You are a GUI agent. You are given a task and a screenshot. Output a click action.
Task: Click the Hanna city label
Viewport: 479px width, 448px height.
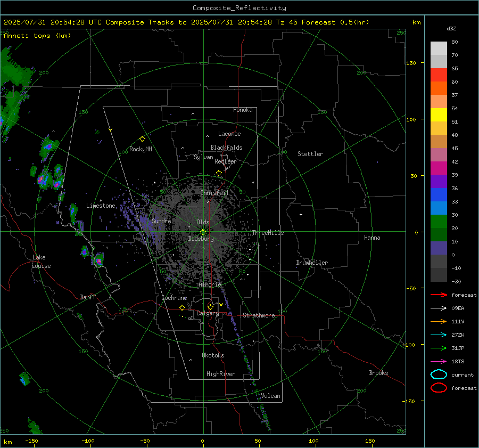(x=372, y=238)
